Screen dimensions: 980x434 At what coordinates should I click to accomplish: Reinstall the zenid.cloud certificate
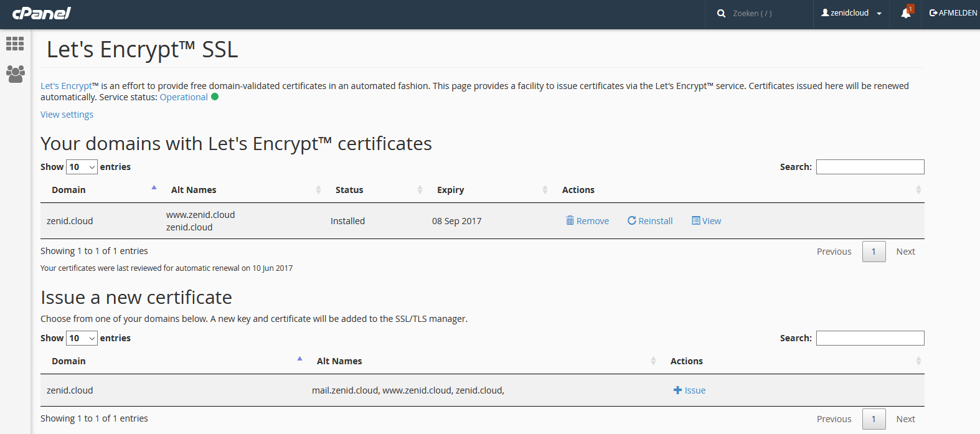(x=650, y=221)
